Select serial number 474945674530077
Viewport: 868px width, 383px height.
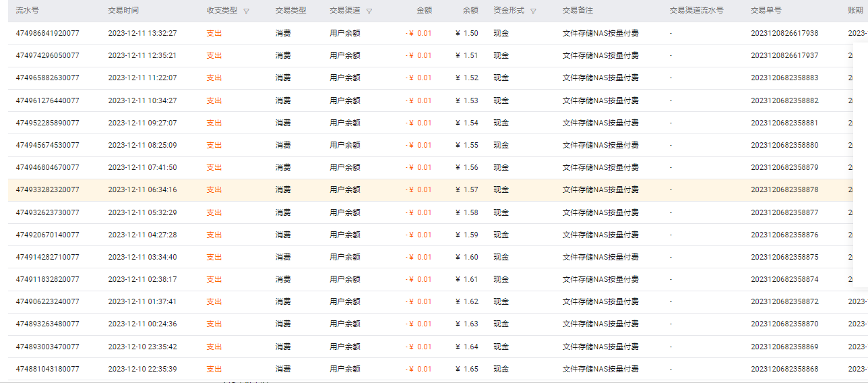(47, 146)
